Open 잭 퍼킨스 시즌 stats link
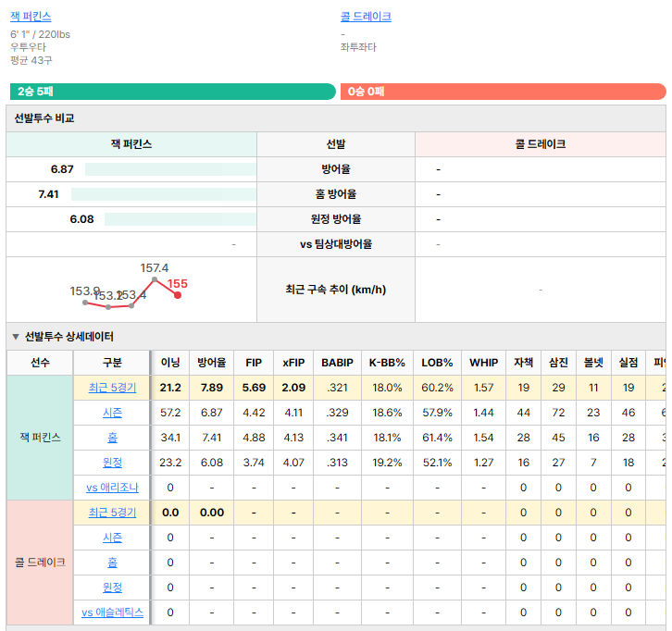 112,413
